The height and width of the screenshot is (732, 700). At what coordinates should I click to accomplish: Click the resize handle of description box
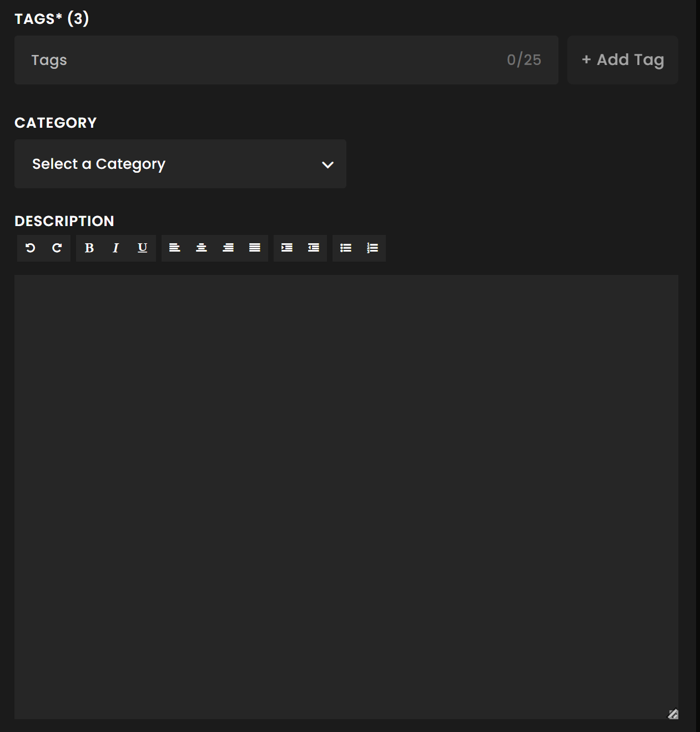click(x=673, y=714)
